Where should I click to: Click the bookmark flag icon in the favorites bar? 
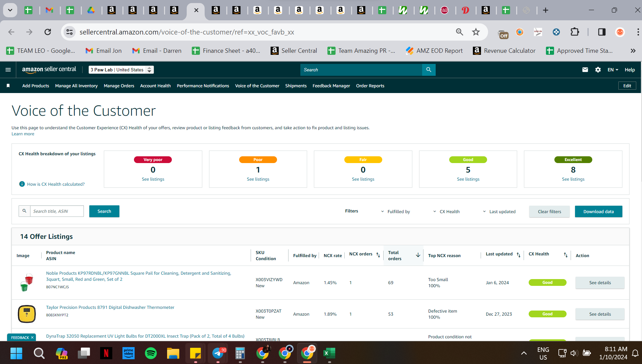8,86
